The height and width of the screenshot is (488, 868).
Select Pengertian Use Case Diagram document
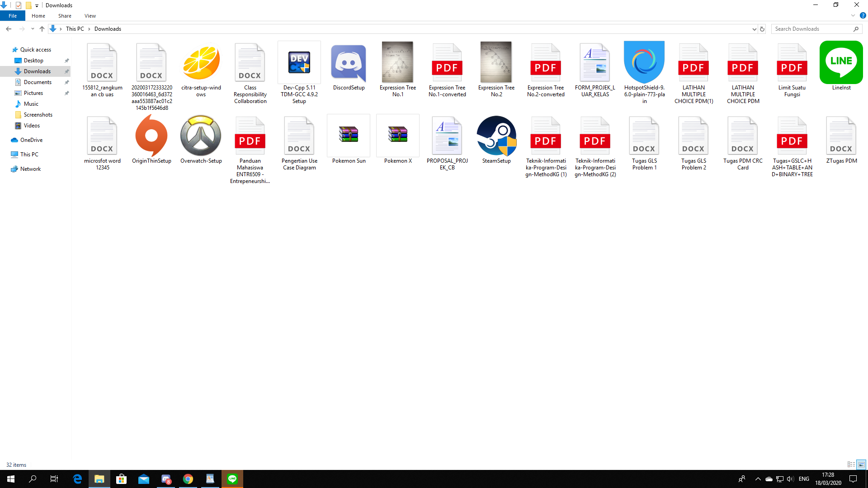[x=299, y=143]
